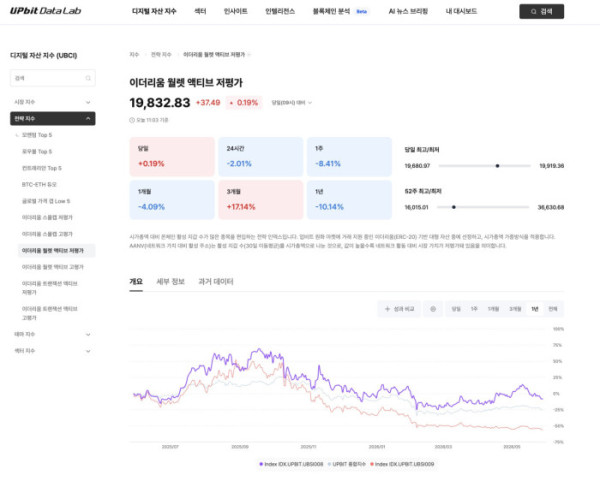Switch to the 개요 tab

click(x=136, y=282)
